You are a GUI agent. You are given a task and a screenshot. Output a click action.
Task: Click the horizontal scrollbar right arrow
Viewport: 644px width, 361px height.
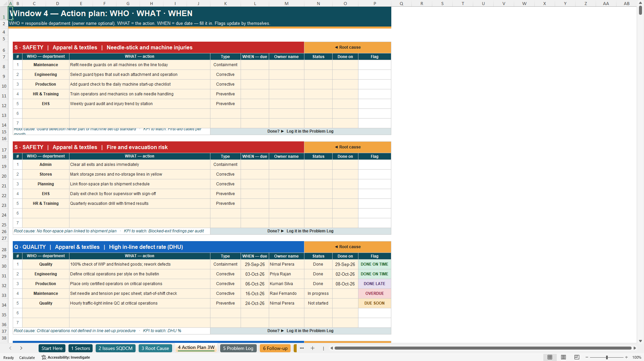click(x=635, y=348)
